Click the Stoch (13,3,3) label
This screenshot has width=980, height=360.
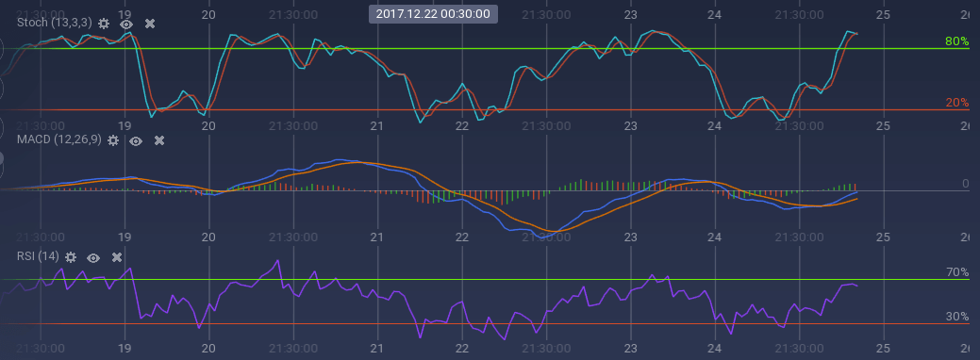tap(55, 24)
